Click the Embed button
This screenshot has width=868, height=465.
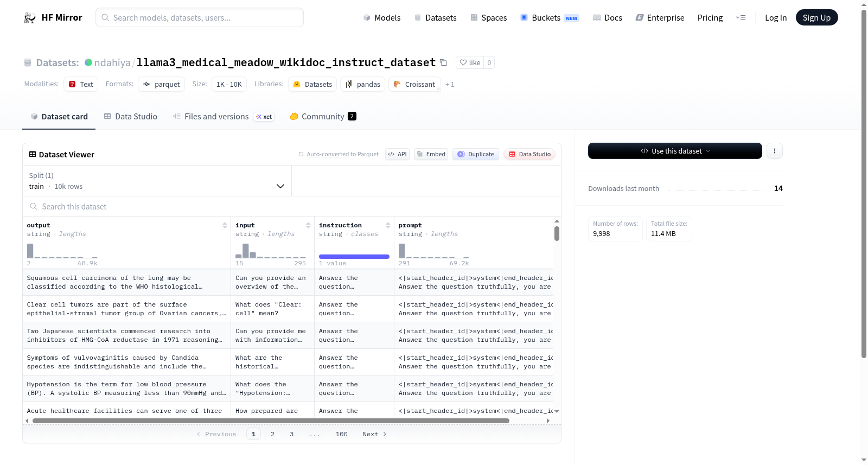431,154
